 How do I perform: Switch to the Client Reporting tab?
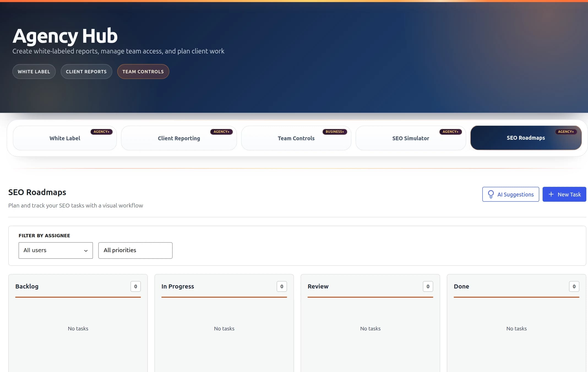tap(179, 138)
